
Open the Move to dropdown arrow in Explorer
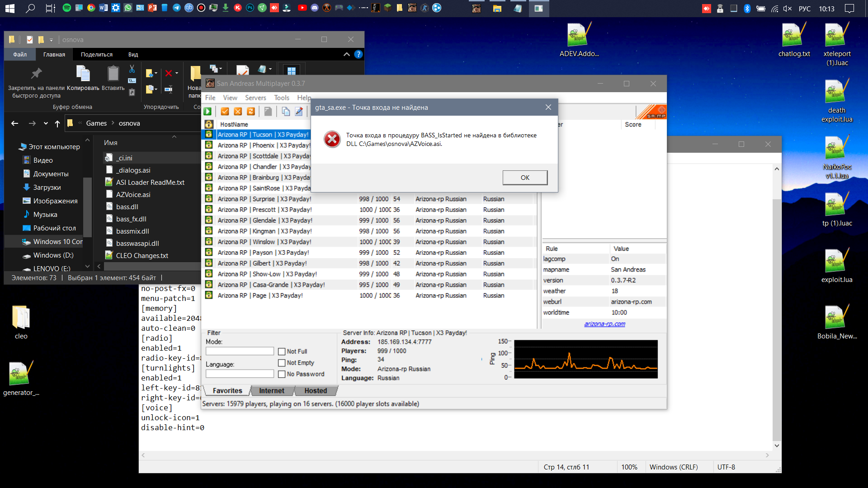point(156,73)
